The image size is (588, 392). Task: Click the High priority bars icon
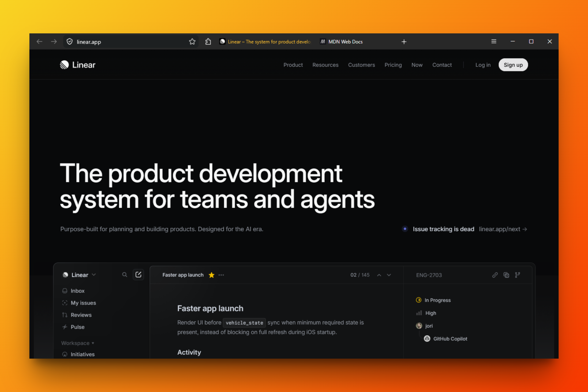click(419, 313)
